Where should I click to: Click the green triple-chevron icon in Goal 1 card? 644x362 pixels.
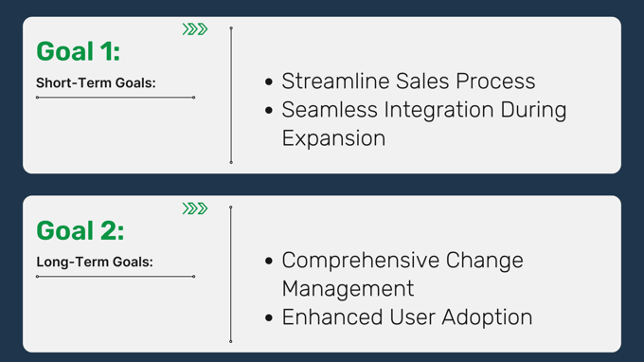click(x=195, y=29)
